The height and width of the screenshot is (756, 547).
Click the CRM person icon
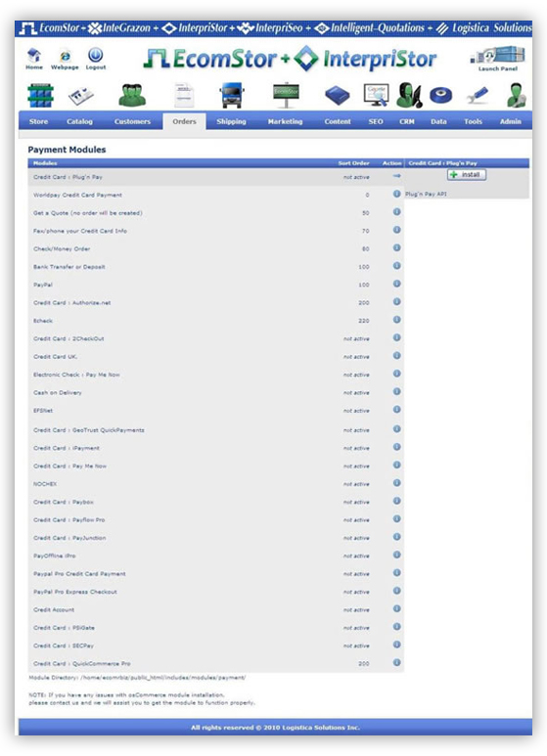pos(409,95)
